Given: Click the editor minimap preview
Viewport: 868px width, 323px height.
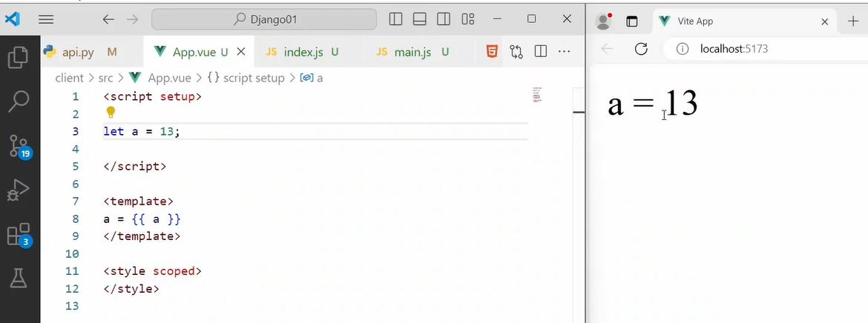Looking at the screenshot, I should coord(537,94).
